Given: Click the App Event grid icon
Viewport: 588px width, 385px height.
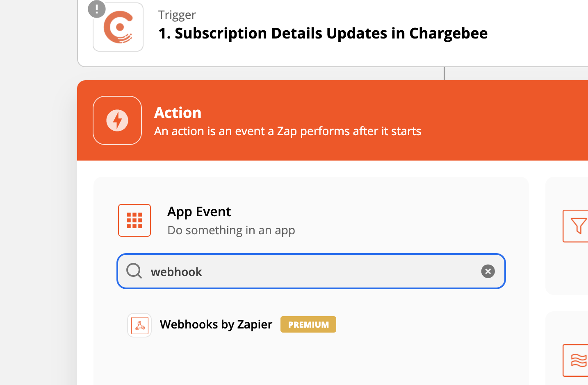Looking at the screenshot, I should [134, 220].
